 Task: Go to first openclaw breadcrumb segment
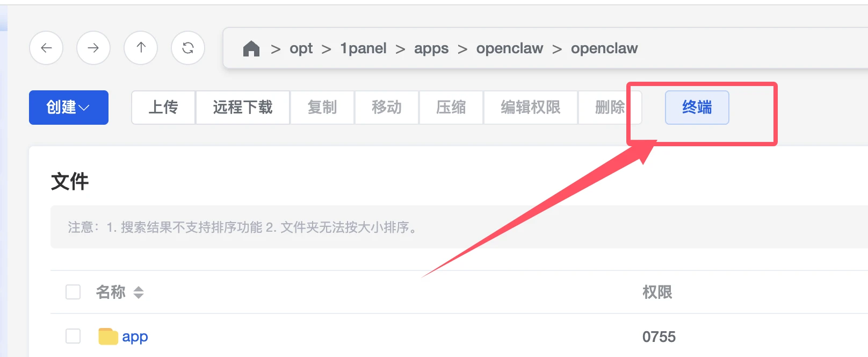coord(510,48)
